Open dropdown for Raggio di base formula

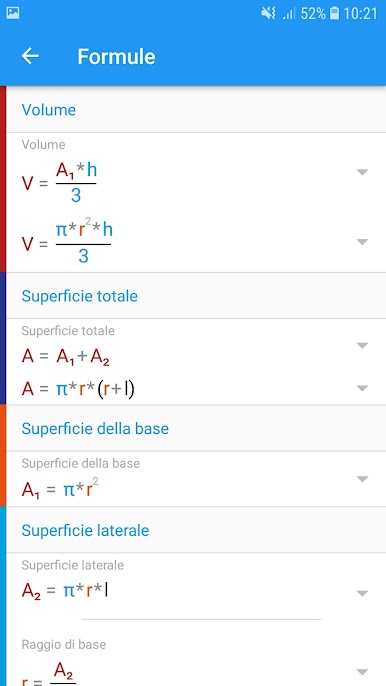pos(362,671)
